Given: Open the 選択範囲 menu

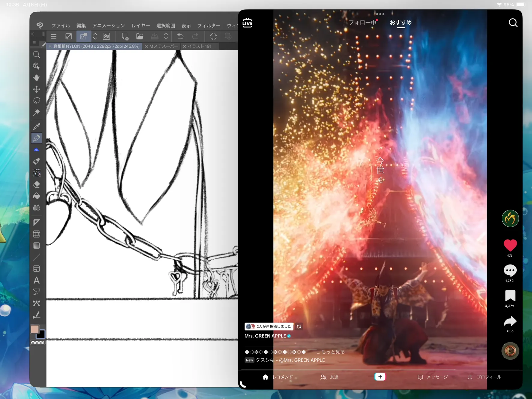Looking at the screenshot, I should (x=166, y=26).
